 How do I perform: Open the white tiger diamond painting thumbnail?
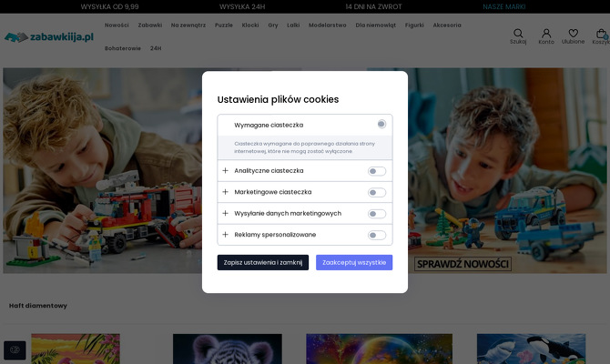click(228, 349)
